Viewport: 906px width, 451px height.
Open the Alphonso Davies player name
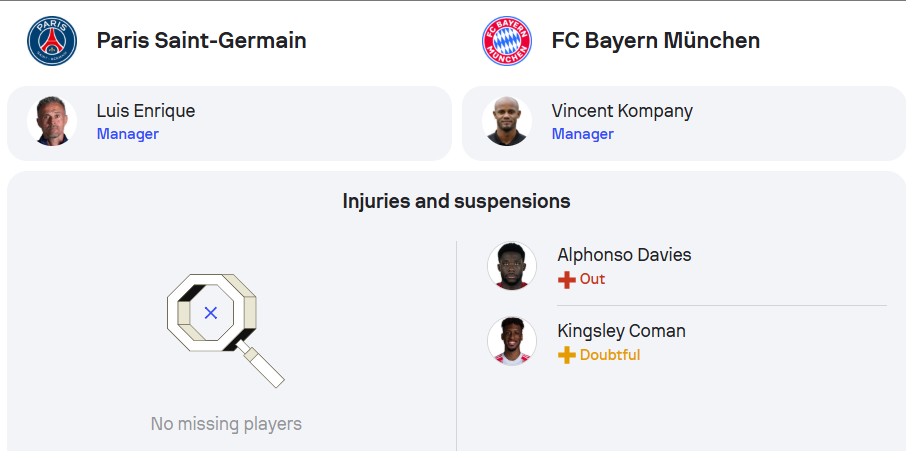624,255
